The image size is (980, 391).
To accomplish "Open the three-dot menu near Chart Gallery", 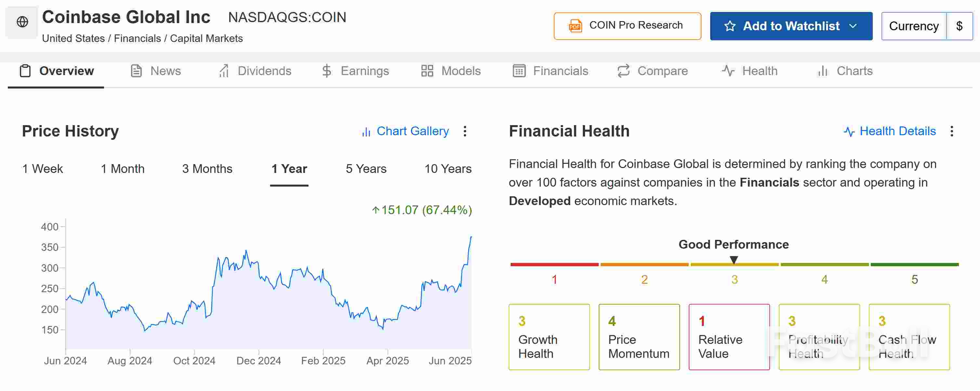I will pyautogui.click(x=465, y=132).
